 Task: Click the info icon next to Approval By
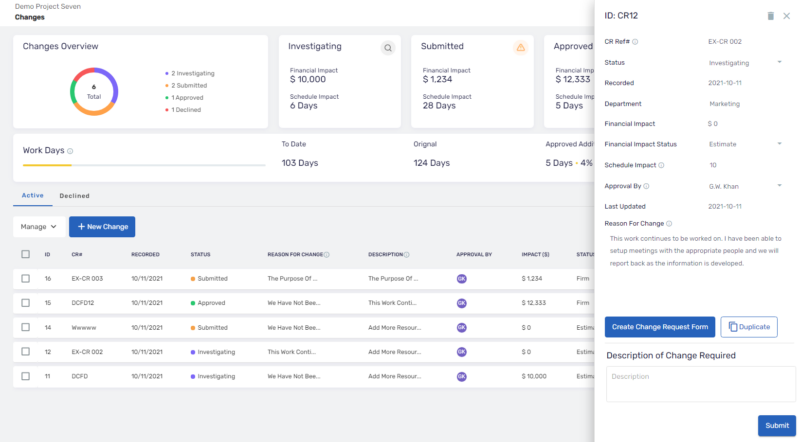[646, 186]
